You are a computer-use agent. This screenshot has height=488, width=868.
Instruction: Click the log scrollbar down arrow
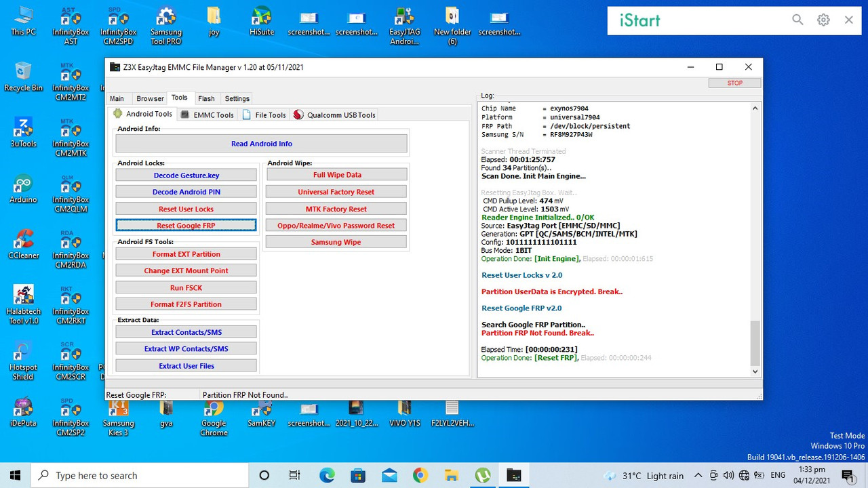[x=755, y=371]
